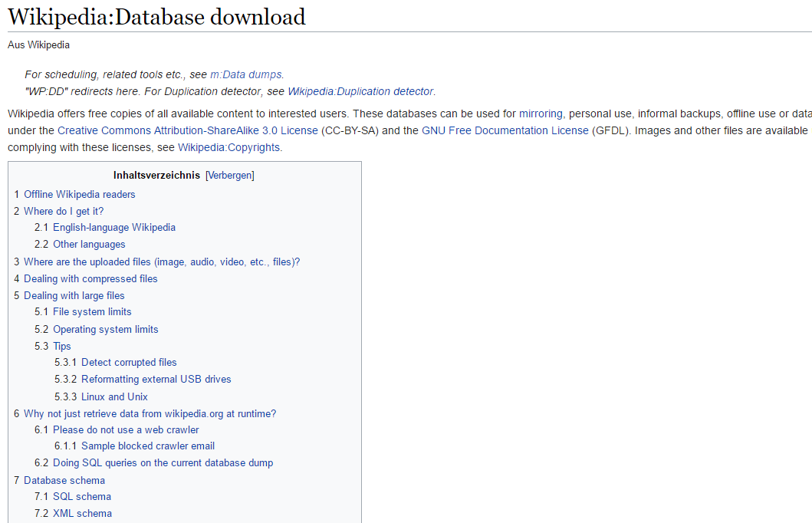This screenshot has width=812, height=523.
Task: Follow the mirroring link
Action: [541, 114]
